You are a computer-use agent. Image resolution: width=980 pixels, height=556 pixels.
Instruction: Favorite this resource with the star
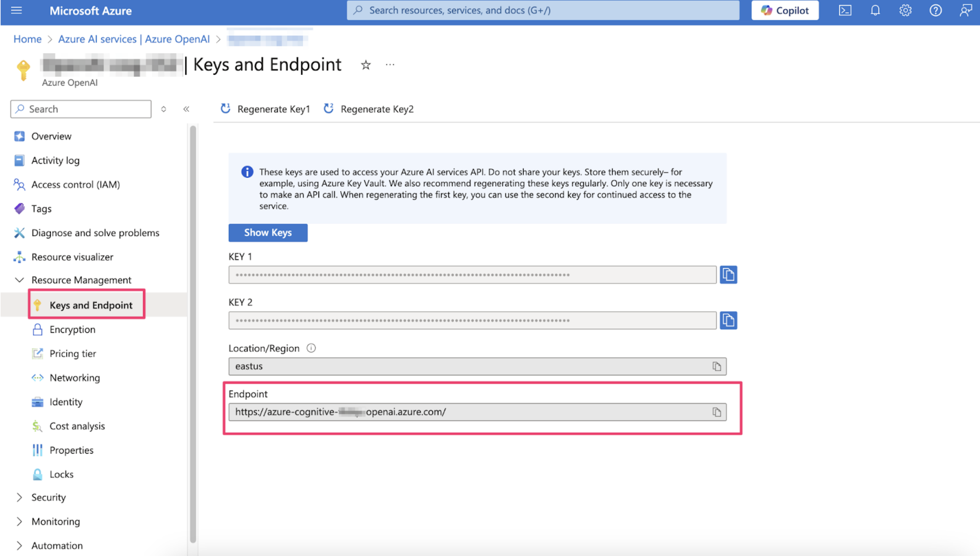pyautogui.click(x=366, y=65)
